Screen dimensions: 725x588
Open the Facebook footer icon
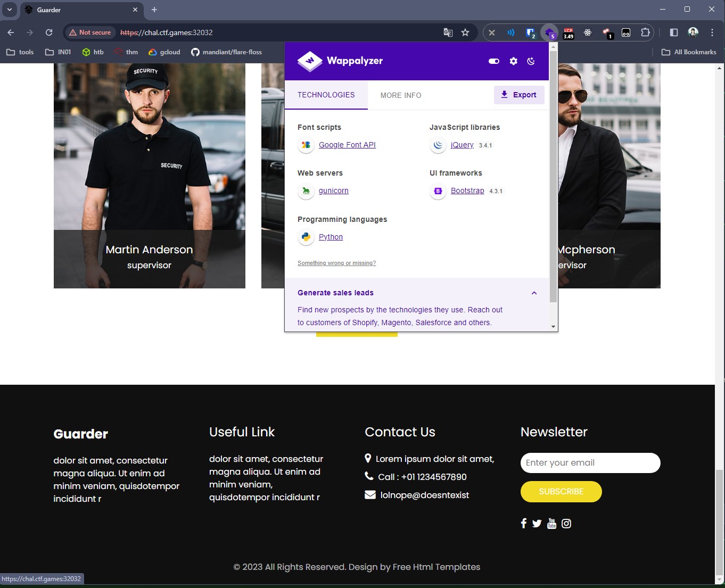click(524, 524)
